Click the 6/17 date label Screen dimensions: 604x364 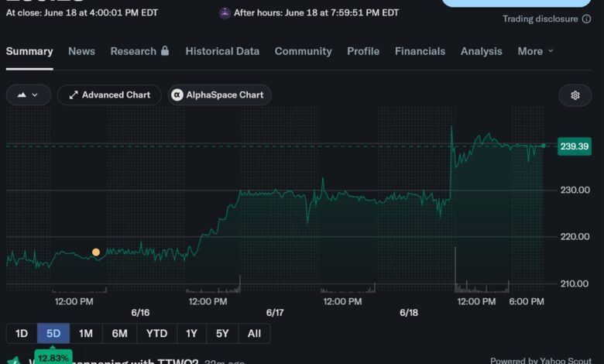click(x=275, y=313)
